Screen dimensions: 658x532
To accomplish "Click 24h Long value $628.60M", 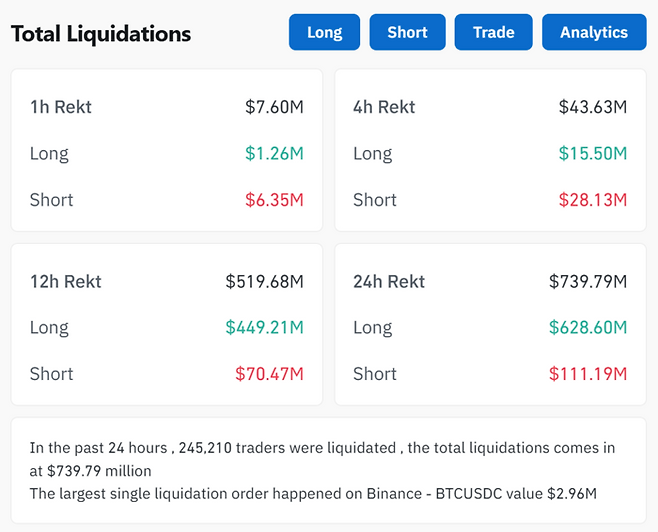I will pyautogui.click(x=587, y=327).
